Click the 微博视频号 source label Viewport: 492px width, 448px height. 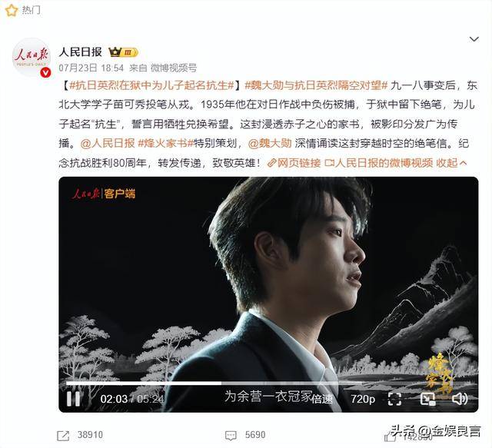(174, 68)
